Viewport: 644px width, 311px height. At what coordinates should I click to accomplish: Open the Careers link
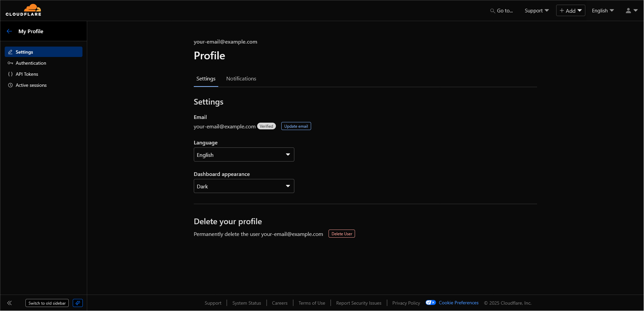280,303
